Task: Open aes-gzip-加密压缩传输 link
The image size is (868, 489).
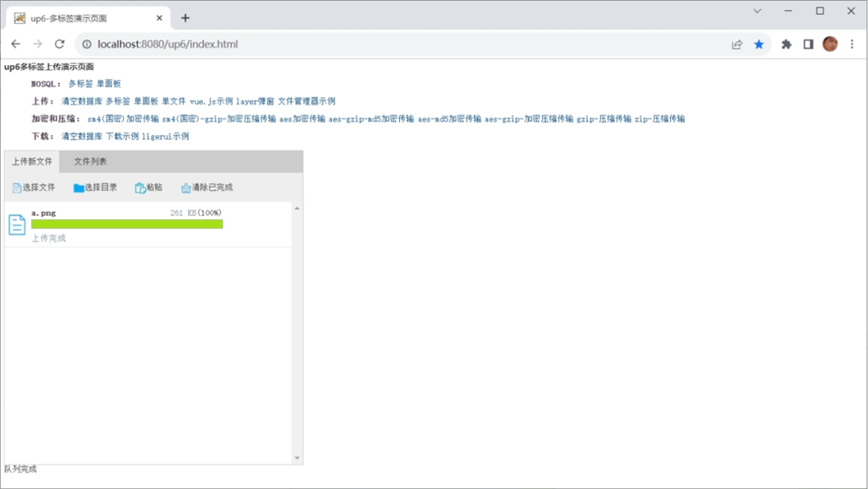Action: tap(529, 118)
